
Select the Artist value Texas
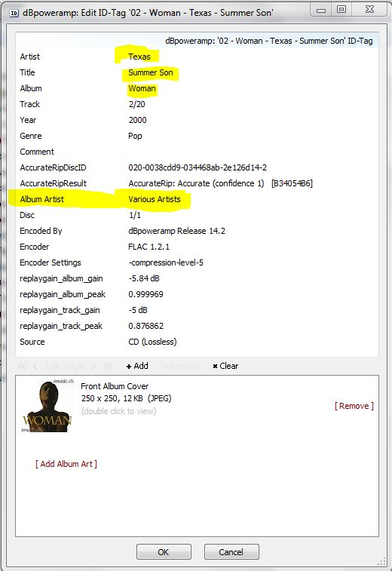coord(139,57)
